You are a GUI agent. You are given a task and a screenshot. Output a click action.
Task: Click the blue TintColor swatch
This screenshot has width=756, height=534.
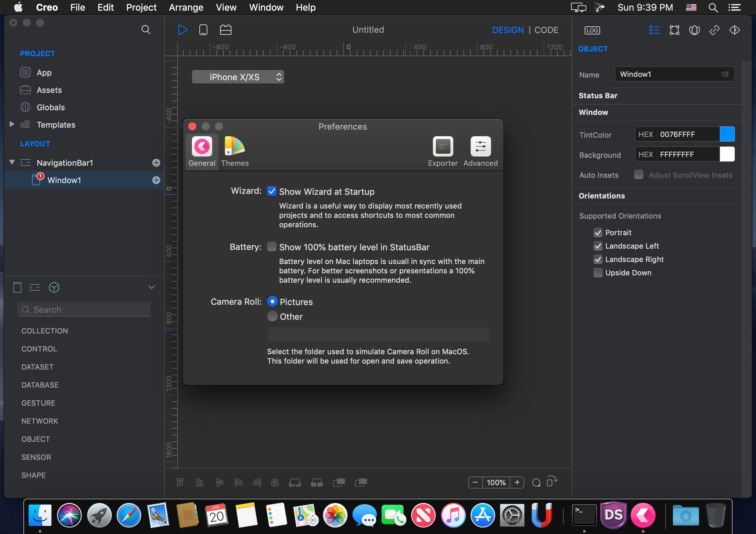tap(727, 134)
